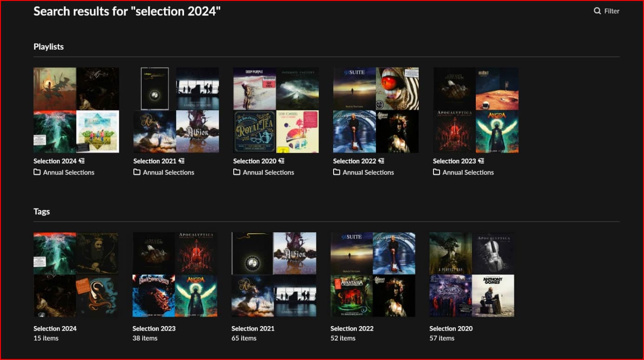644x360 pixels.
Task: Go to Annual Selections folder under Selection 2024
Action: pyautogui.click(x=69, y=172)
